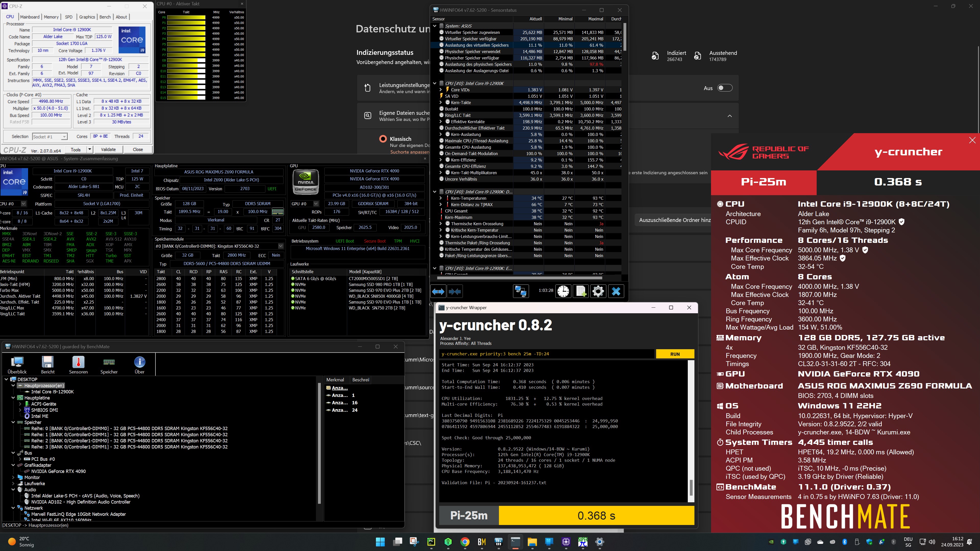Click the volume speaker icon in system tray

click(932, 542)
